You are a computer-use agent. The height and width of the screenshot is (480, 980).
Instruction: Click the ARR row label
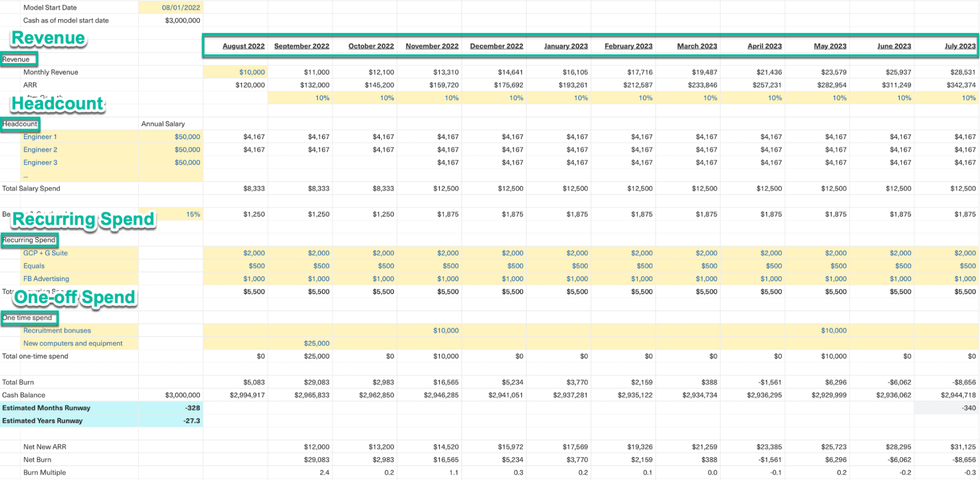point(30,85)
